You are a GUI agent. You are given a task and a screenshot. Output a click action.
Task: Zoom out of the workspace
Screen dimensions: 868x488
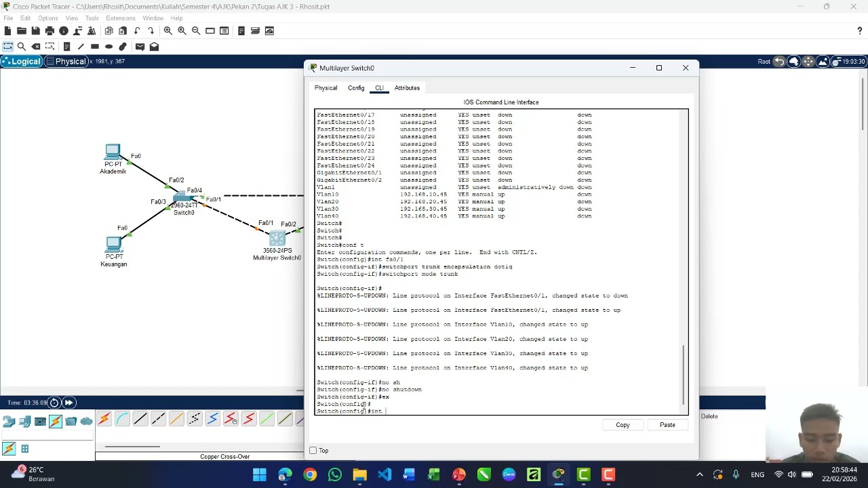coord(196,30)
